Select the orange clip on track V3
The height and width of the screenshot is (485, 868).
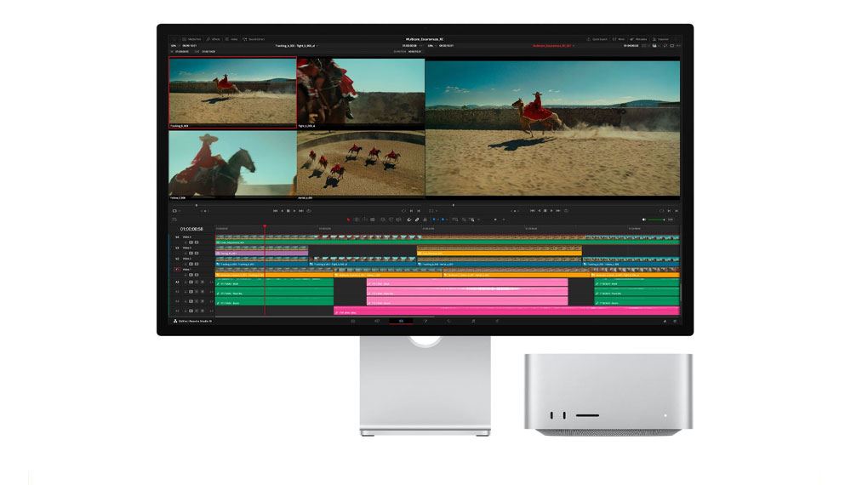pos(500,253)
